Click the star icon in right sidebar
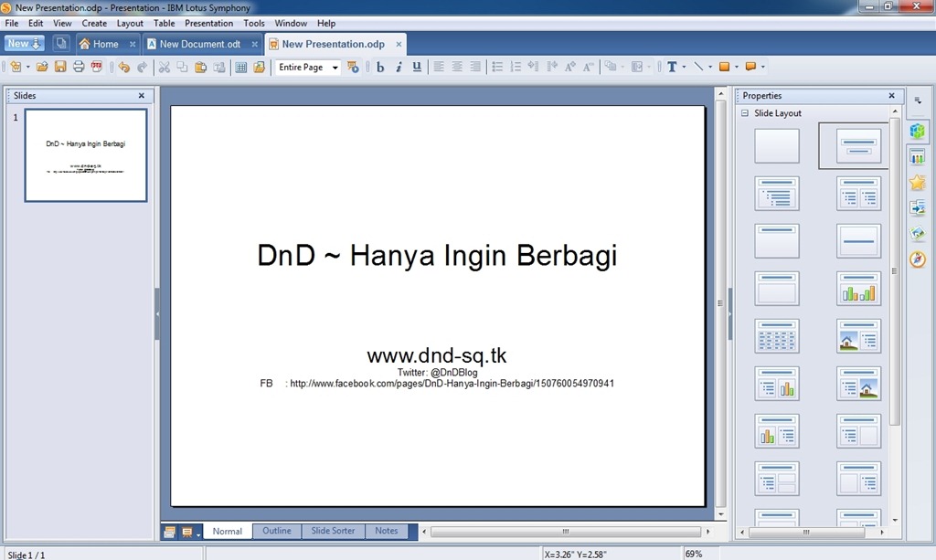 pos(918,182)
